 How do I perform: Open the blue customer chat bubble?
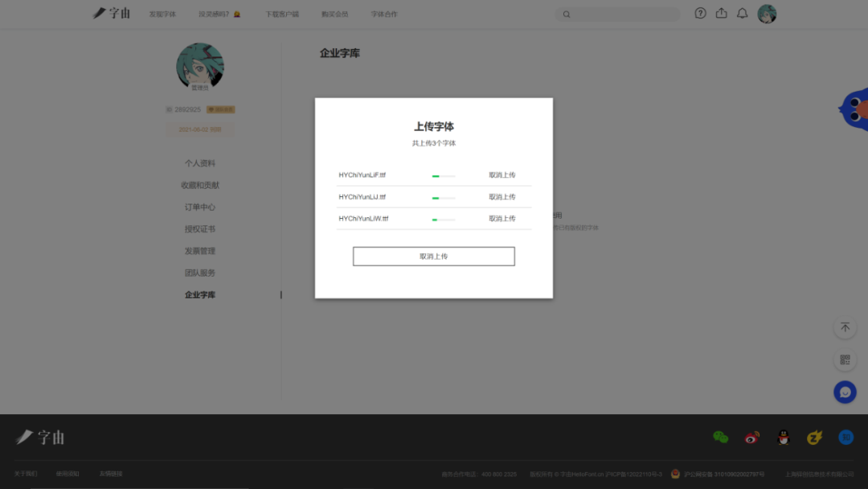(x=845, y=392)
